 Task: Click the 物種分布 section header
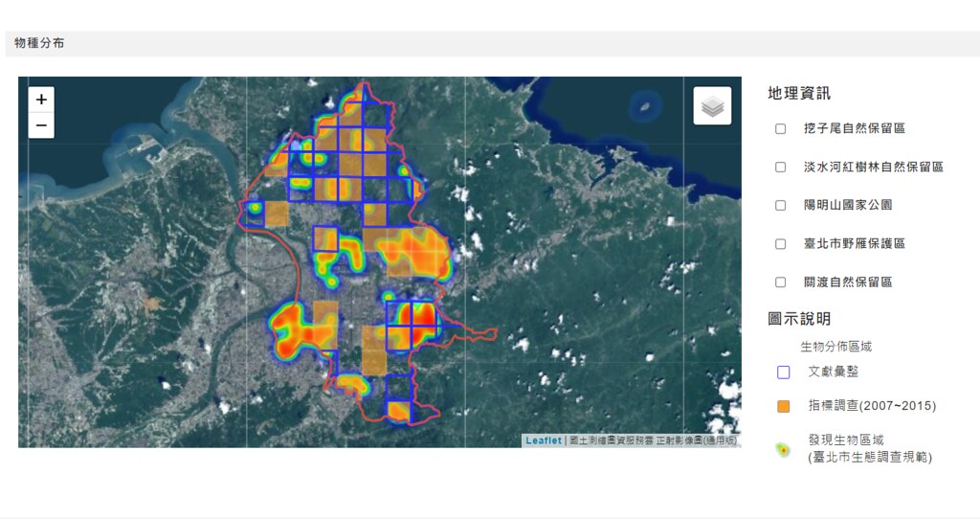click(x=39, y=43)
